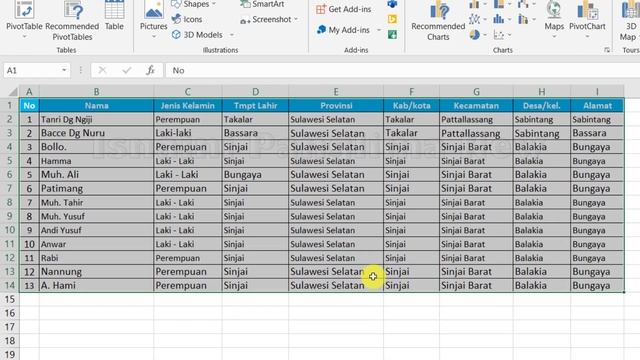Insert a pie or doughnut chart
640x360 pixels.
point(474,35)
